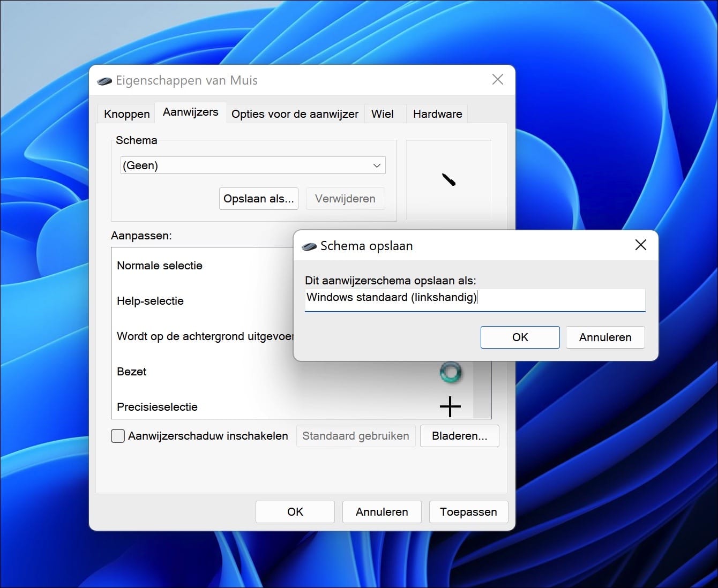Switch to the Knoppen tab

point(126,114)
